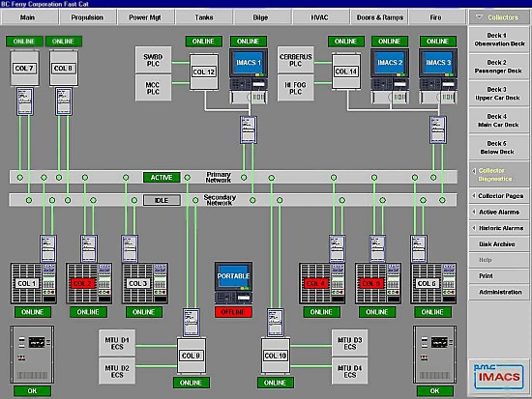Click the MTU D1 ECS box
The image size is (532, 399).
tap(117, 343)
